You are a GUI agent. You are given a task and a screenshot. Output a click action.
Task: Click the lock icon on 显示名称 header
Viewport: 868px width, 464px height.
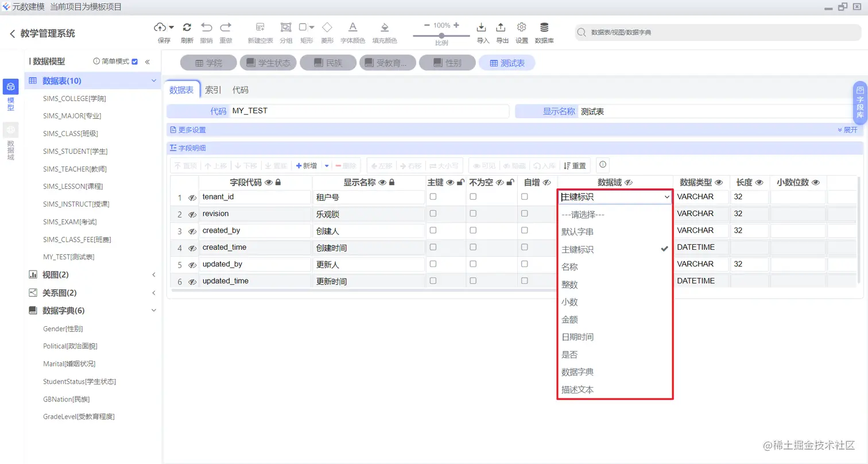point(392,183)
